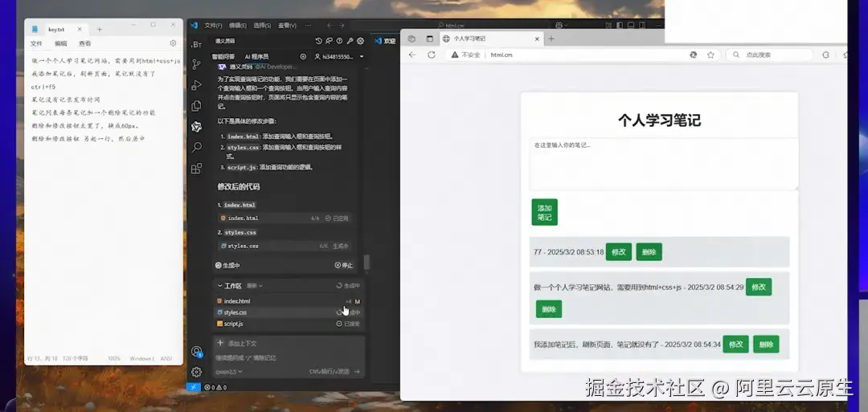Open the overflow menu in VS Code menu bar

(x=308, y=26)
